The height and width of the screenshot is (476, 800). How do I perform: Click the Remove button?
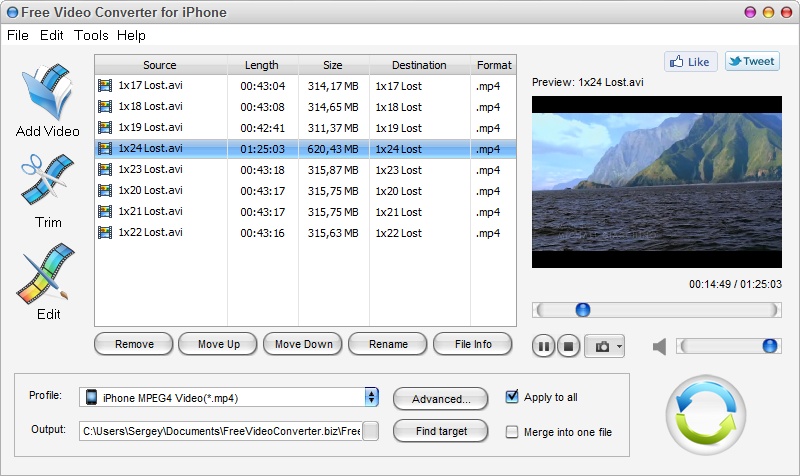tap(134, 344)
